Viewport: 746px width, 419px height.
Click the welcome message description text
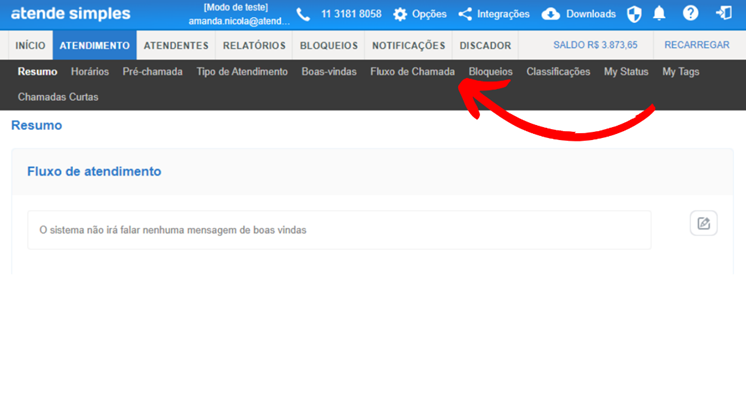point(173,230)
